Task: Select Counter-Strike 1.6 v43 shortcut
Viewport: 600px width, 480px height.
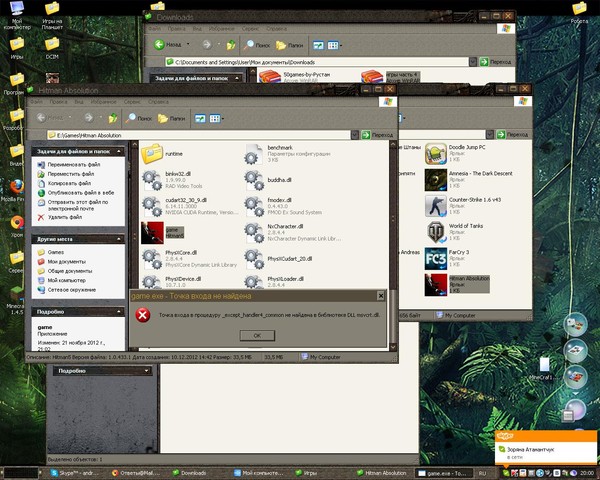Action: click(x=463, y=206)
